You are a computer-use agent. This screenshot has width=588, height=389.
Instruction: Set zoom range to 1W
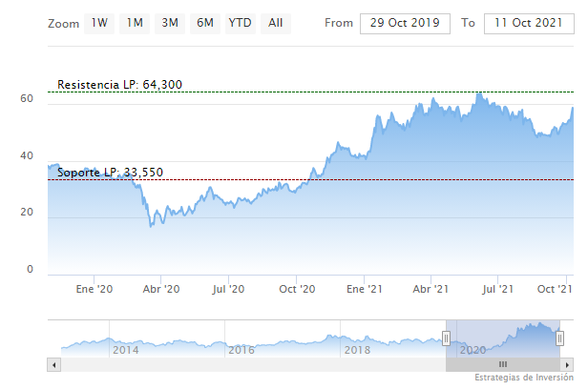[x=99, y=22]
